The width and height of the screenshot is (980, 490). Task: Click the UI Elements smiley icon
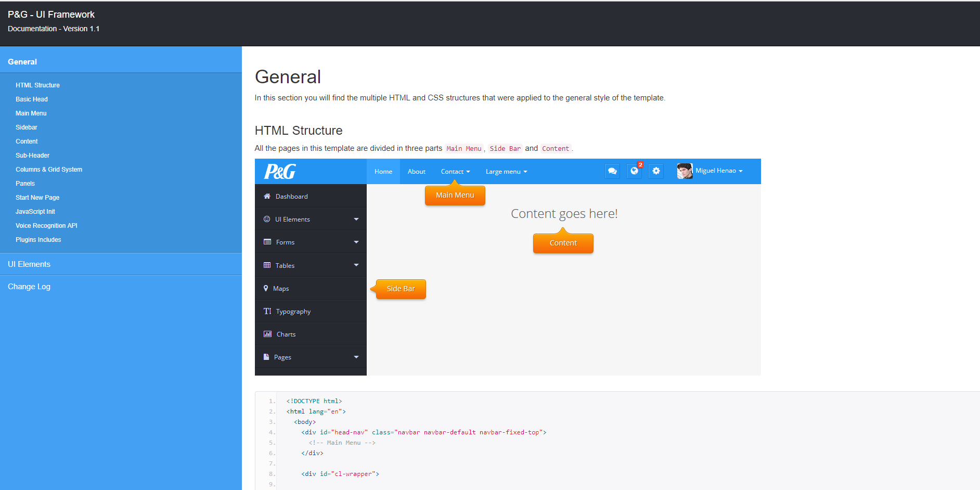pos(267,219)
